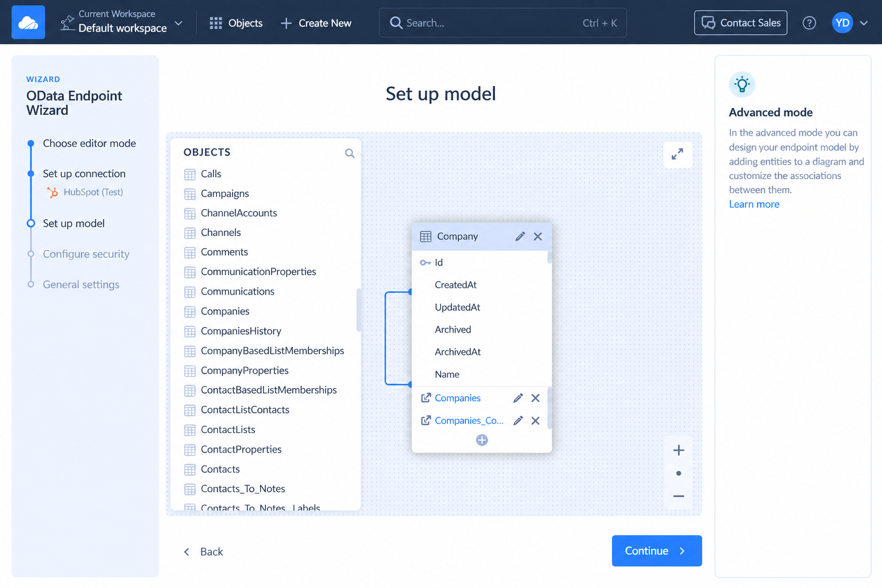
Task: Remove the Company entity from diagram
Action: click(x=538, y=237)
